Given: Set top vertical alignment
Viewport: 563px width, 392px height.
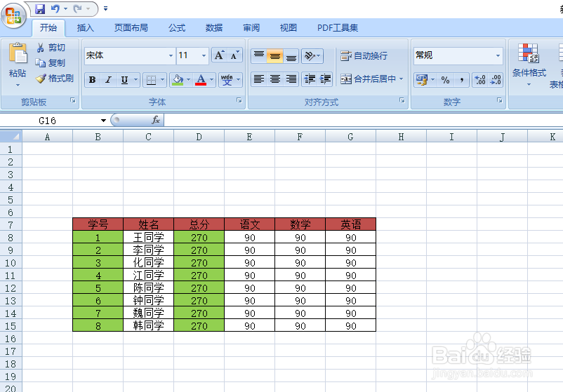Looking at the screenshot, I should pyautogui.click(x=258, y=56).
